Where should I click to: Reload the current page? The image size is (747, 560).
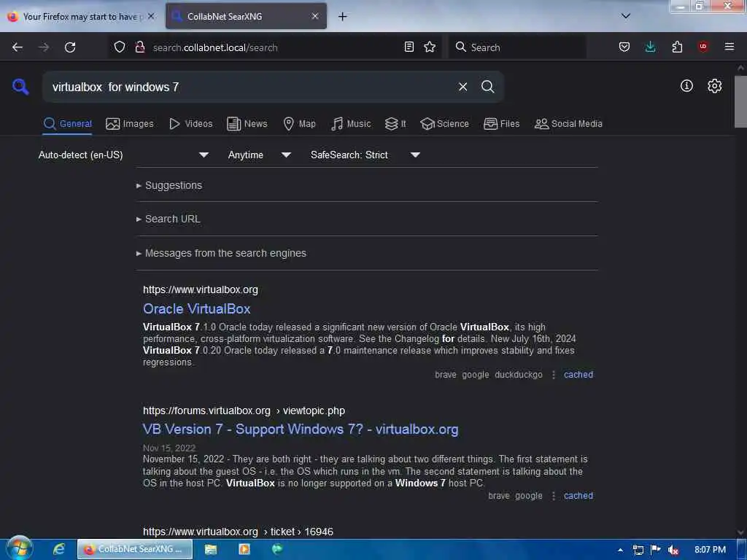coord(70,47)
